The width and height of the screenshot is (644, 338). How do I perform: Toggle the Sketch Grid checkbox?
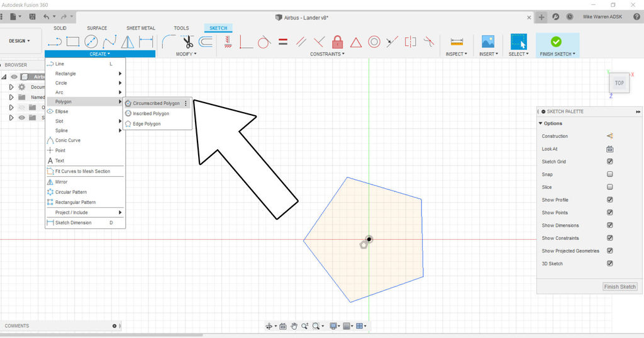610,162
